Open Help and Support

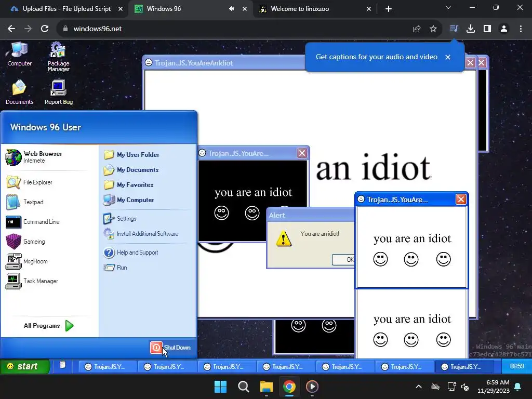point(130,252)
